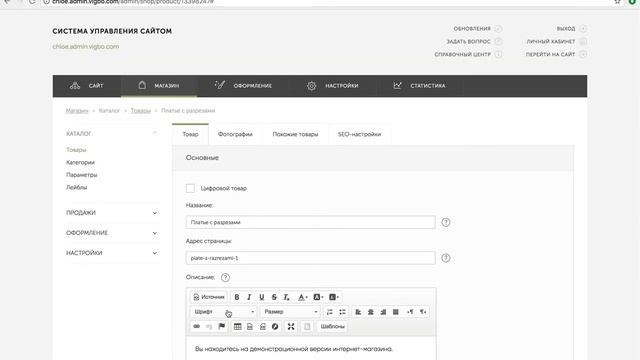Open the Сайт main menu section
Screen dimensions: 640x360
[x=87, y=86]
